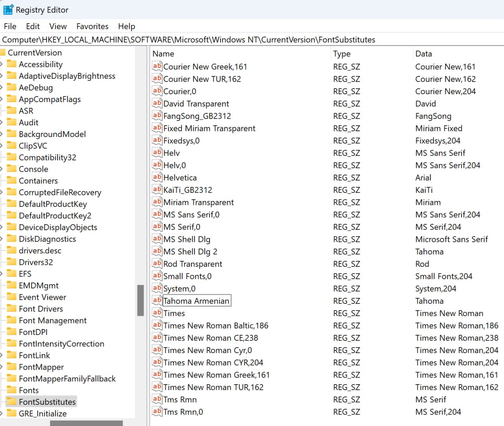Select the Font Drivers key
The width and height of the screenshot is (504, 426).
coord(41,309)
